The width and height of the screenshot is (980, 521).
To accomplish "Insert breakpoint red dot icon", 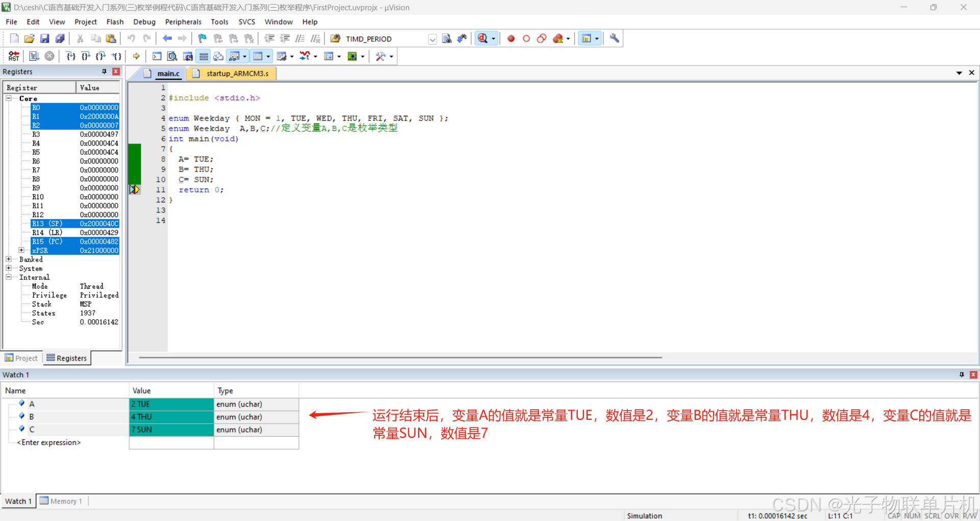I will 511,38.
